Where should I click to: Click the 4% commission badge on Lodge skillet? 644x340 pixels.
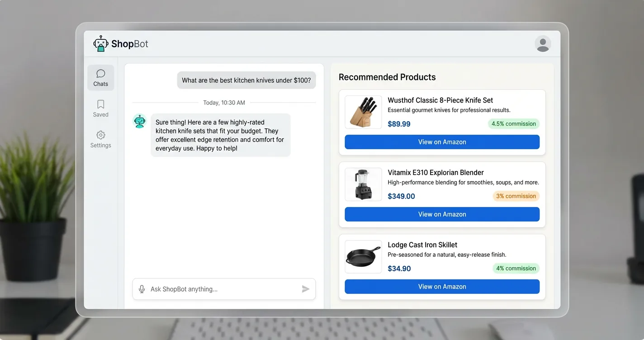coord(516,268)
